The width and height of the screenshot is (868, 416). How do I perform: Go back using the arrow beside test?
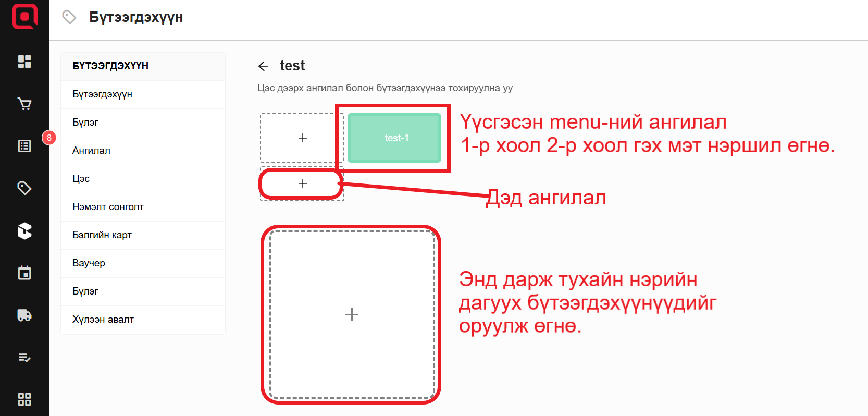point(263,66)
